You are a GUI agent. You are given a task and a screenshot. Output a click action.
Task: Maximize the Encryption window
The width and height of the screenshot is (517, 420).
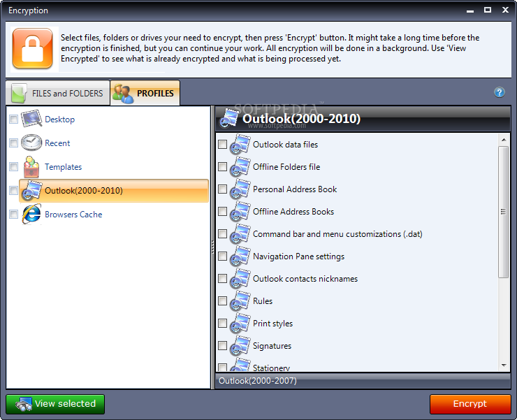click(488, 10)
